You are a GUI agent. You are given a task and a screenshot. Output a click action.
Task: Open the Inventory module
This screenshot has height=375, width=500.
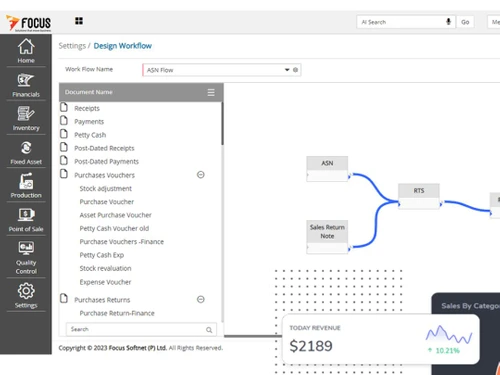pyautogui.click(x=26, y=118)
